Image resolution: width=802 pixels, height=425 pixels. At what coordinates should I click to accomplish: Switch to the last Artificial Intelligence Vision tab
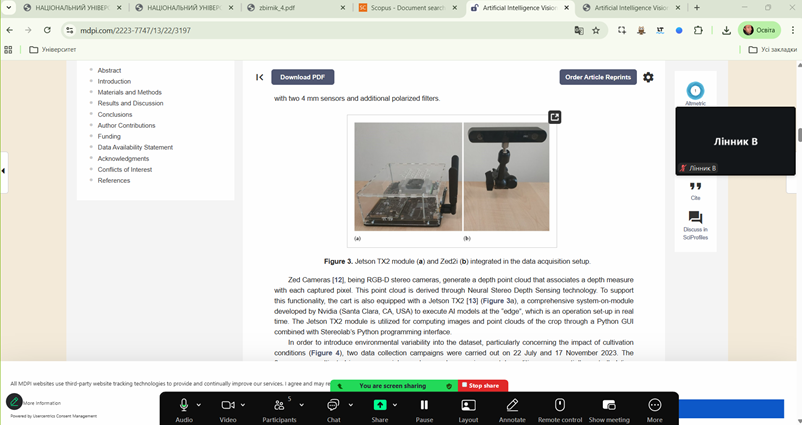click(x=632, y=8)
